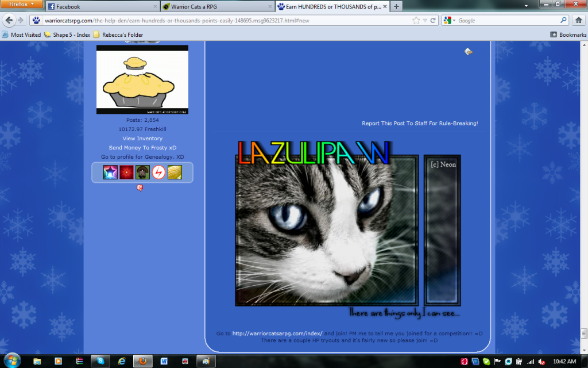The width and height of the screenshot is (588, 368).
Task: Open a new tab with the plus button
Action: tap(396, 7)
